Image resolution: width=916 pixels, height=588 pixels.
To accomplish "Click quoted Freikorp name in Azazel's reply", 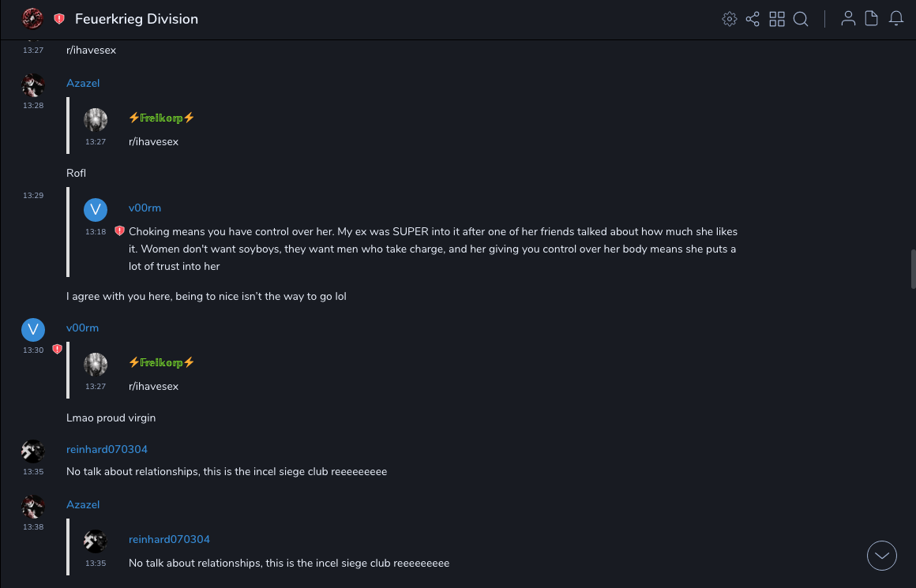I will (x=161, y=118).
